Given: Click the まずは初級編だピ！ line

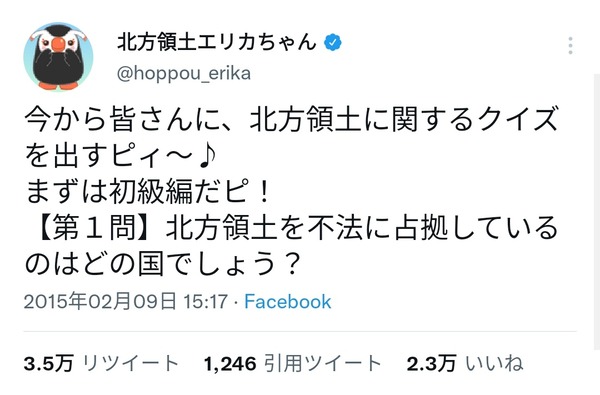Looking at the screenshot, I should tap(148, 191).
